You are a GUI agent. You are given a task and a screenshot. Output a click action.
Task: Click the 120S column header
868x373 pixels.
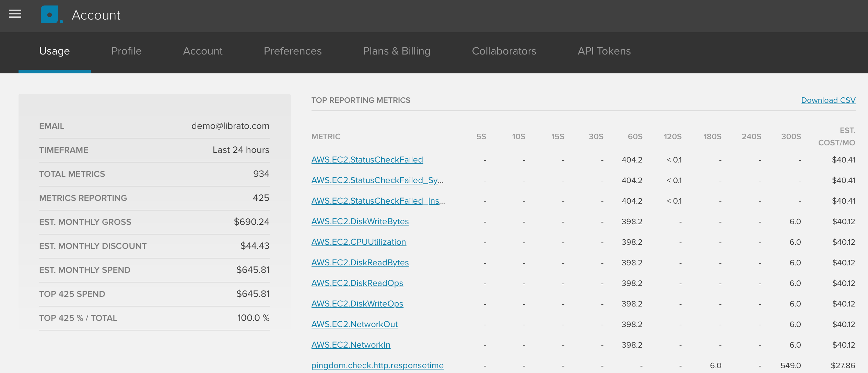click(672, 137)
